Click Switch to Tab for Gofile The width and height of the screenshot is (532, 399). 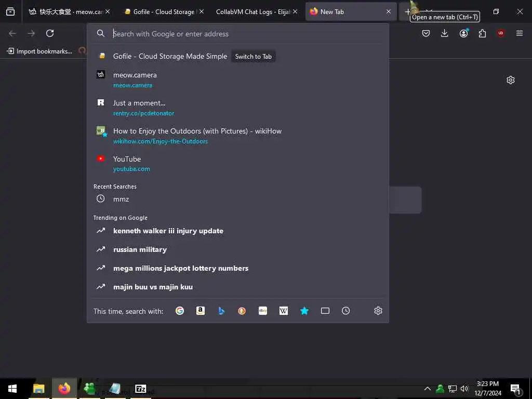pyautogui.click(x=253, y=57)
